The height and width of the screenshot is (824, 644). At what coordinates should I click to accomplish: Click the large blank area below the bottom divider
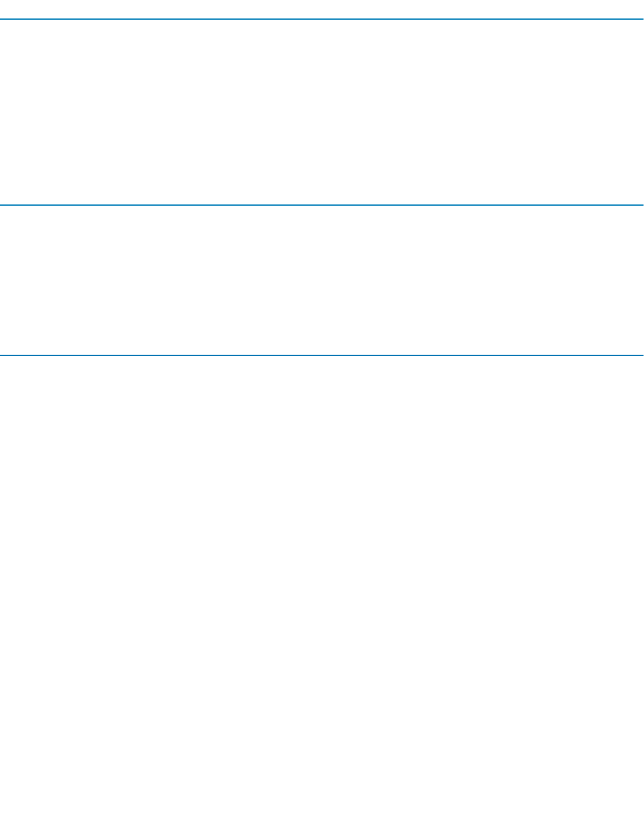coord(322,590)
